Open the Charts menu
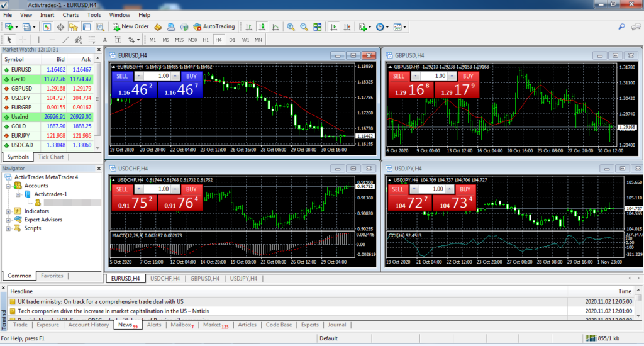Viewport: 644px width, 346px height. [x=70, y=14]
